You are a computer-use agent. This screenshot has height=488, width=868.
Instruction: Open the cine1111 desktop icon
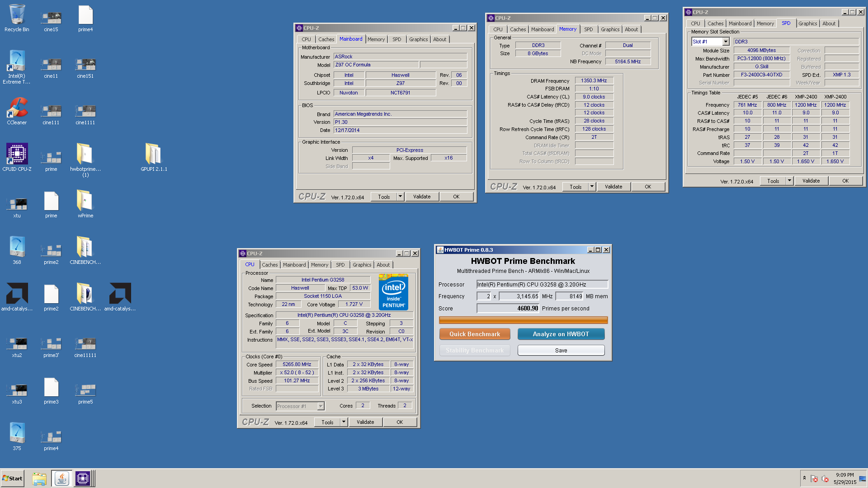point(85,114)
